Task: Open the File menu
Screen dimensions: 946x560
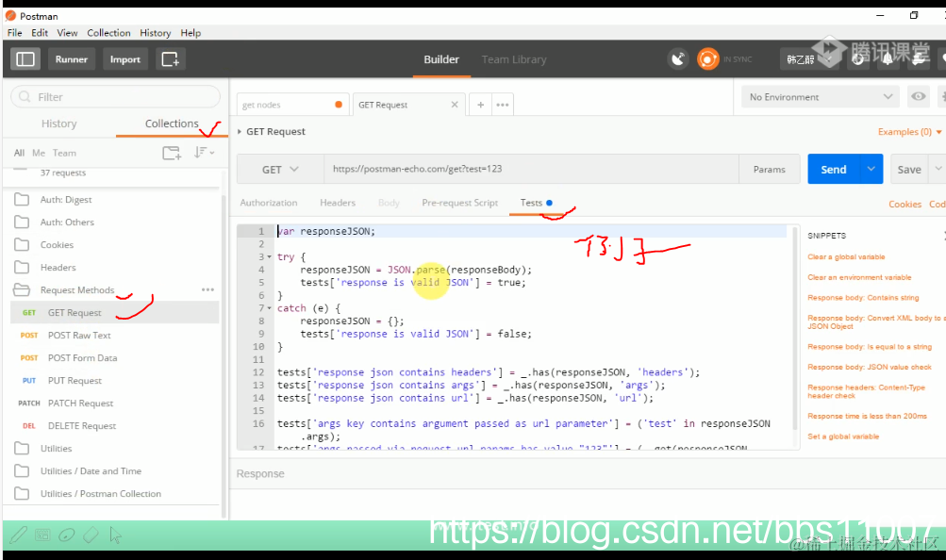Action: pos(14,33)
